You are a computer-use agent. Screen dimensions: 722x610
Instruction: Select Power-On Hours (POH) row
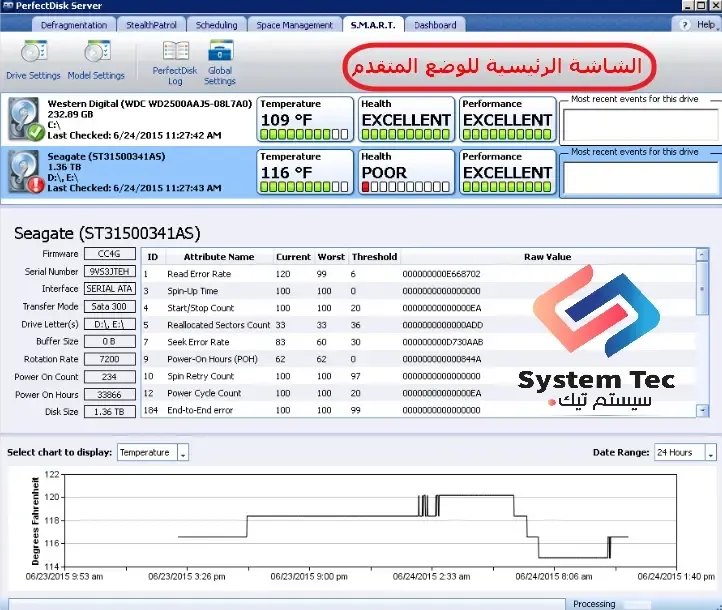click(x=419, y=359)
